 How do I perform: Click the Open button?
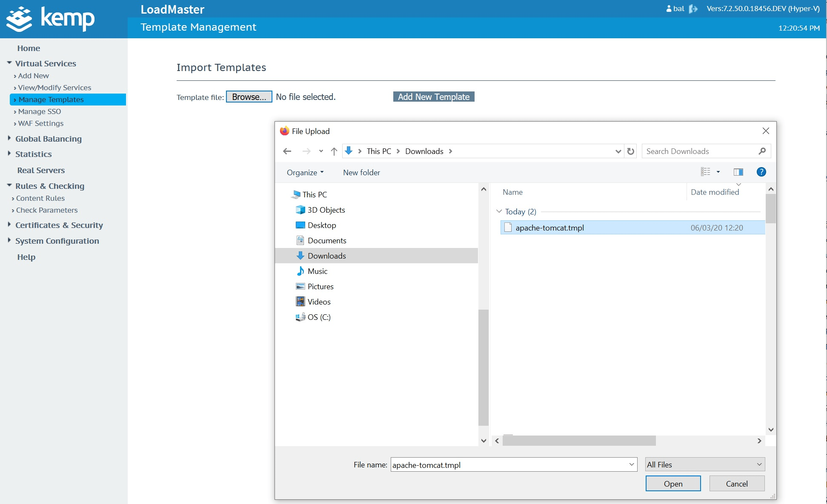click(x=673, y=484)
